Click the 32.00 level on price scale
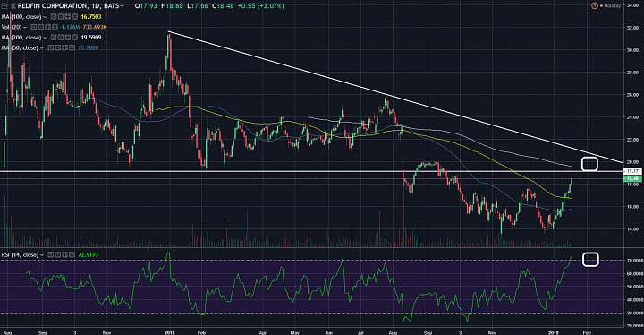 point(632,28)
